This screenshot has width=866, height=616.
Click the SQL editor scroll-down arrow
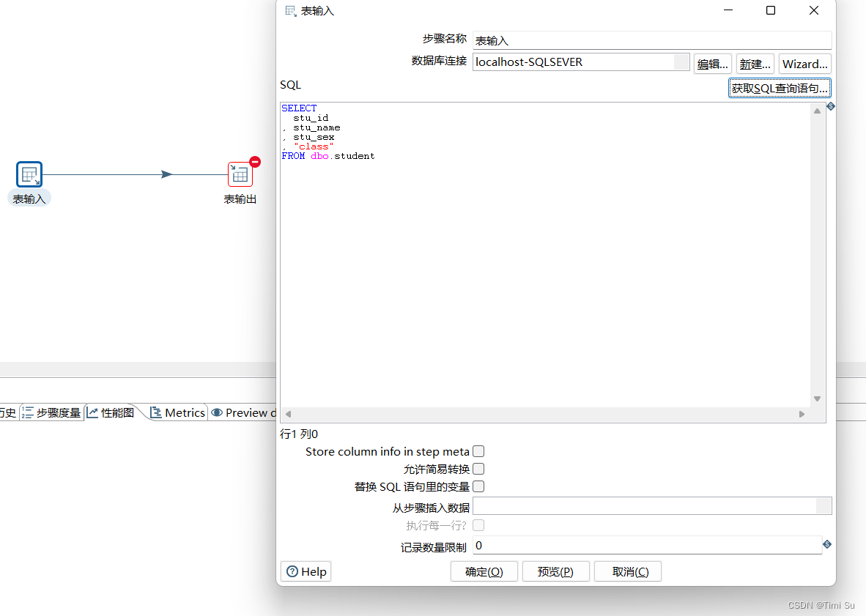(x=816, y=398)
